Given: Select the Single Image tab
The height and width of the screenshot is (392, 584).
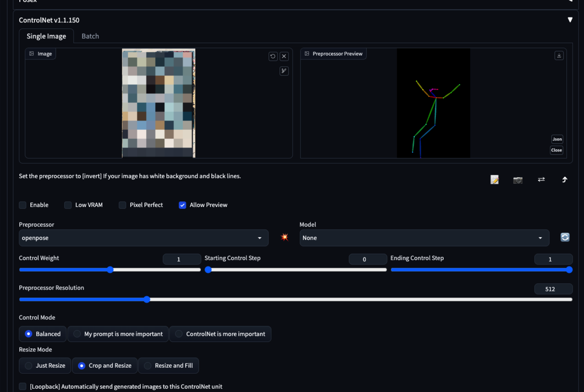Looking at the screenshot, I should 46,36.
